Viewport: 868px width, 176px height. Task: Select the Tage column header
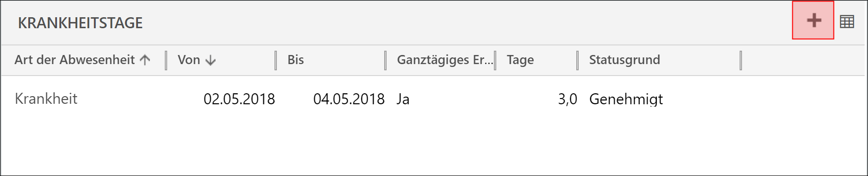[520, 60]
